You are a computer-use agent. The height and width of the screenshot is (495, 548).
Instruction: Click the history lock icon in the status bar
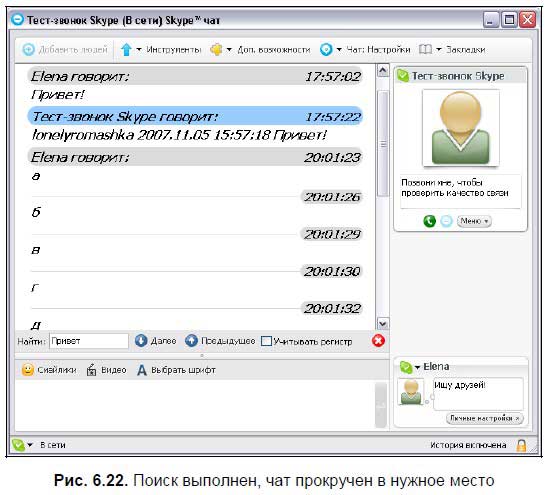(x=521, y=445)
